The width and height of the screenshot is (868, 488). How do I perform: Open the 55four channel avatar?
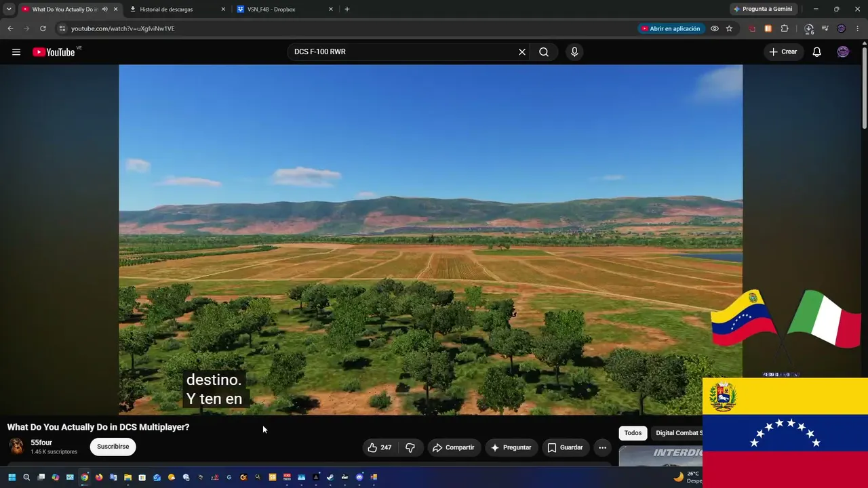pos(16,446)
